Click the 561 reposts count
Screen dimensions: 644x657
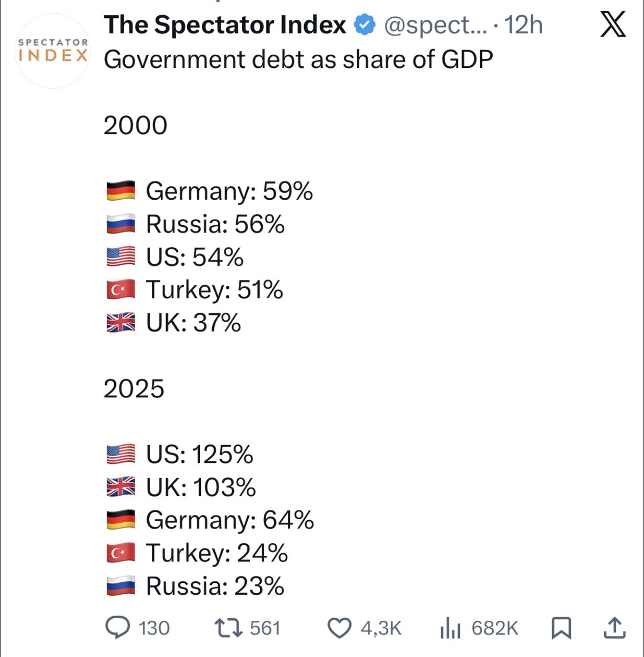[265, 628]
